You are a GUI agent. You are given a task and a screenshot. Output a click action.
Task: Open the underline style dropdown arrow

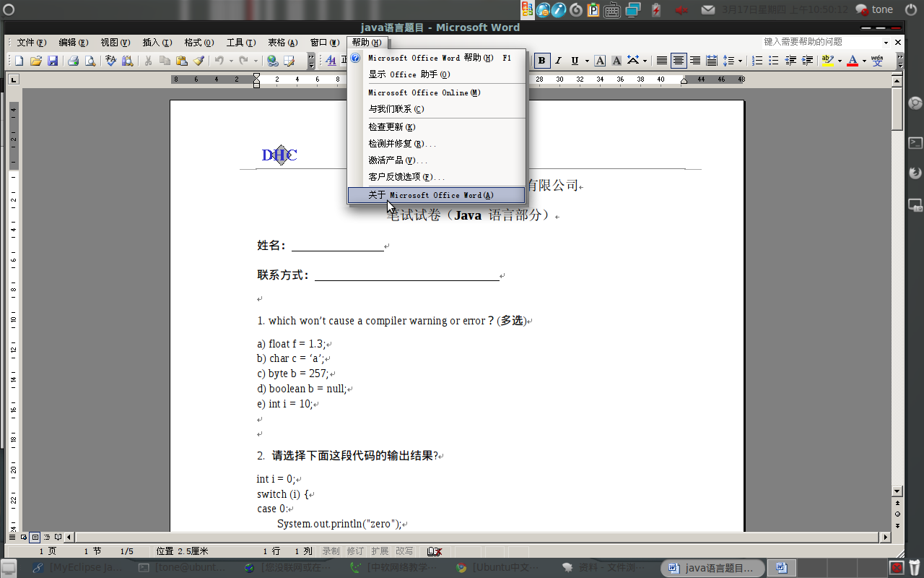[x=586, y=61]
